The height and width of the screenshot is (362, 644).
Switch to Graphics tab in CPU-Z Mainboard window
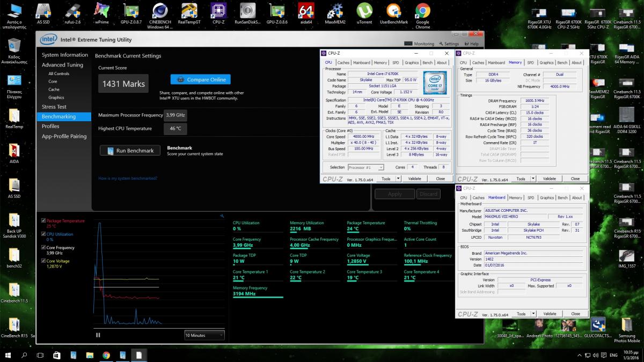click(547, 198)
